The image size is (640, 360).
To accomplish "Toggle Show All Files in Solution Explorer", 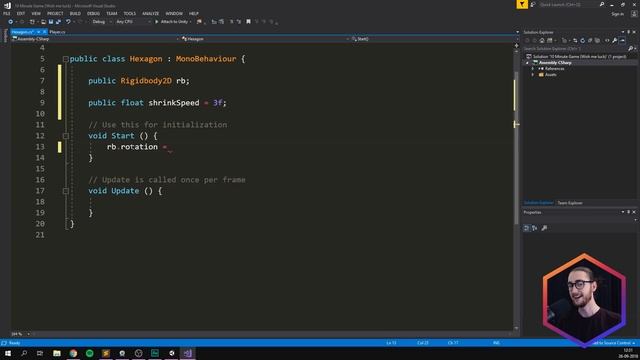I will (x=598, y=40).
